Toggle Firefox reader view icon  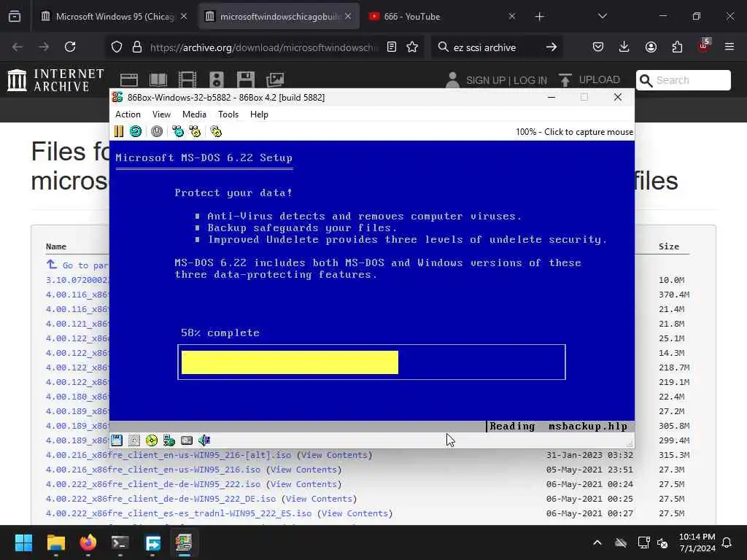point(392,47)
